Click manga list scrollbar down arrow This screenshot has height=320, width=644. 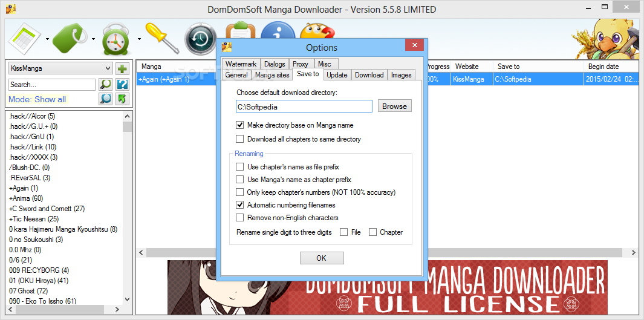(127, 299)
